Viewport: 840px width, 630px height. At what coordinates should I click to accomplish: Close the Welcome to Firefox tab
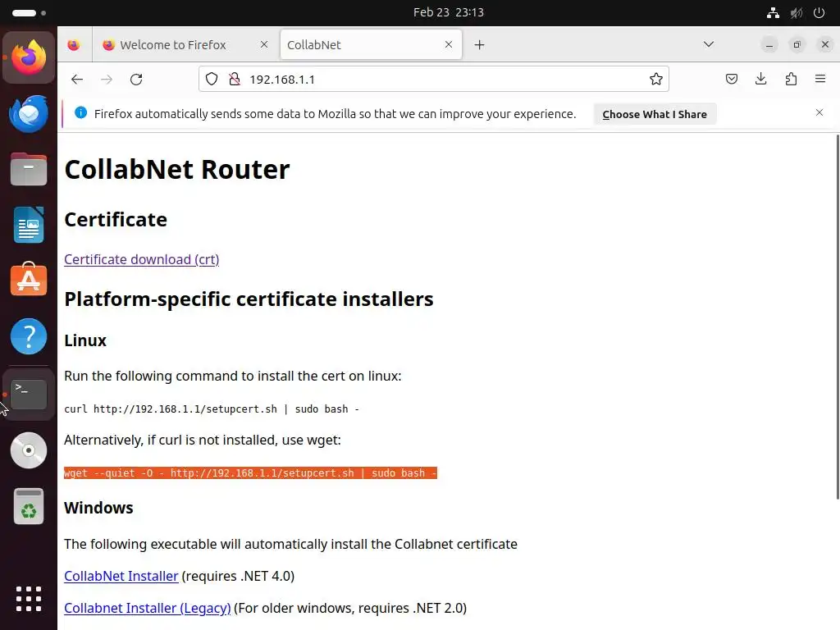point(263,45)
